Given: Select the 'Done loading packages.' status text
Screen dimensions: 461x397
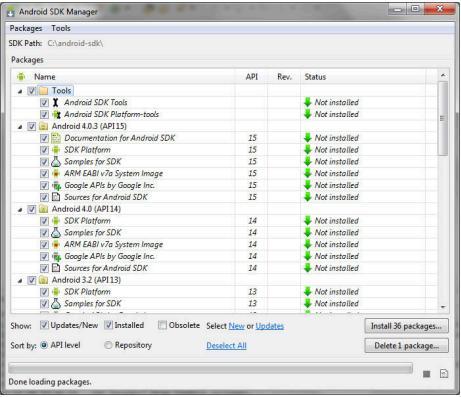Looking at the screenshot, I should pyautogui.click(x=50, y=382).
